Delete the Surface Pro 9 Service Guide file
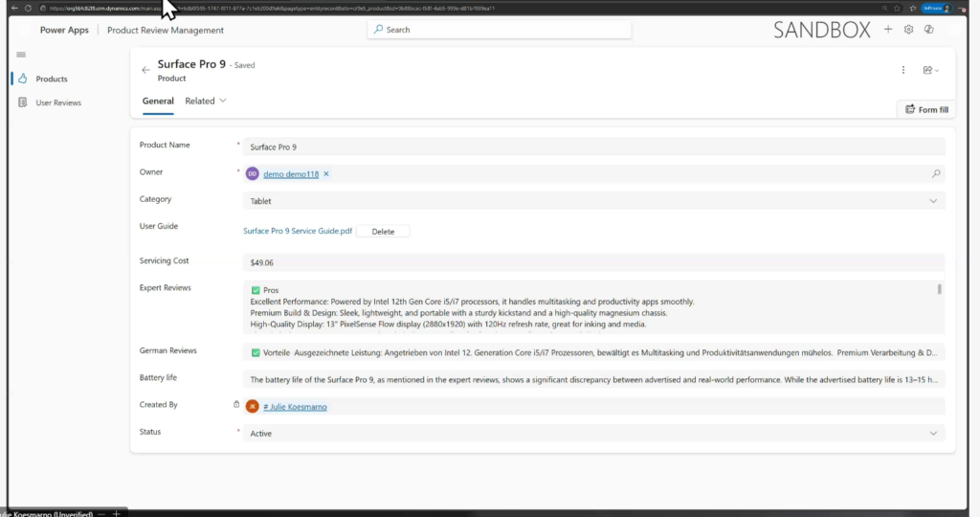980x517 pixels. click(383, 232)
